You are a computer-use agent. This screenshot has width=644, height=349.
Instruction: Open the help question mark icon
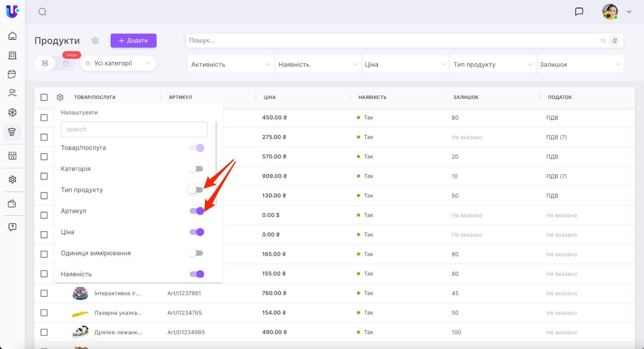(12, 227)
